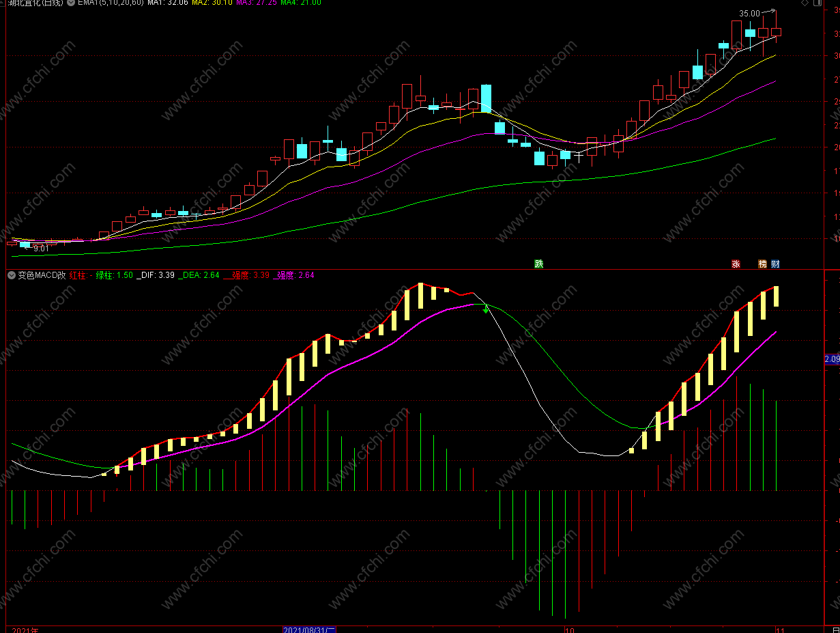Click the magenta 强度: 2.64 value
This screenshot has height=633, width=840.
point(294,275)
